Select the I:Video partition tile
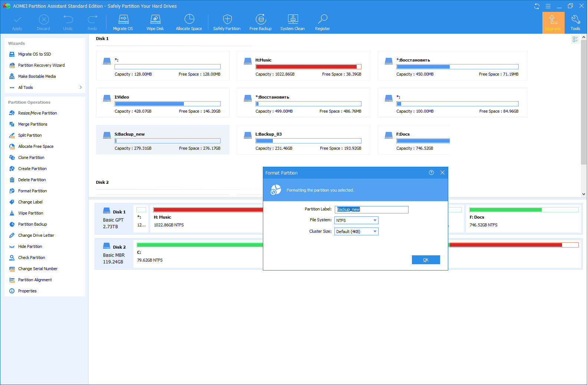This screenshot has height=385, width=588. [163, 103]
